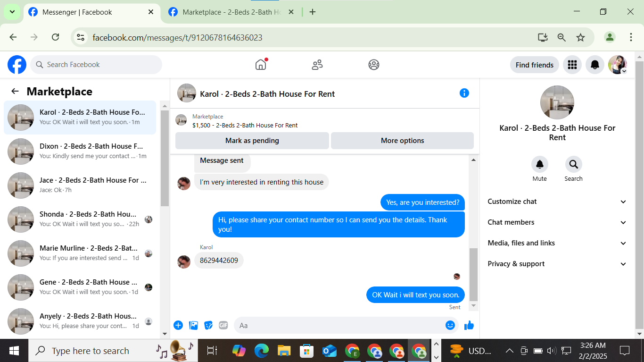This screenshot has height=362, width=644.
Task: Choose a sticker from composer
Action: (208, 325)
